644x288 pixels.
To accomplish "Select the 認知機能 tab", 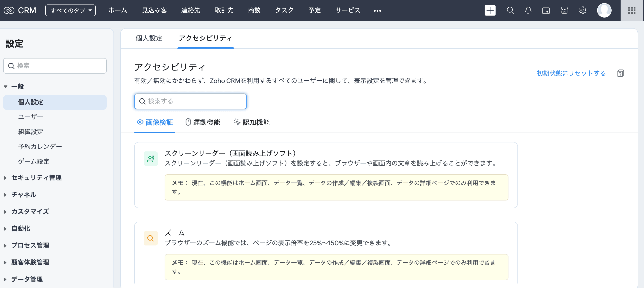I will coord(252,122).
